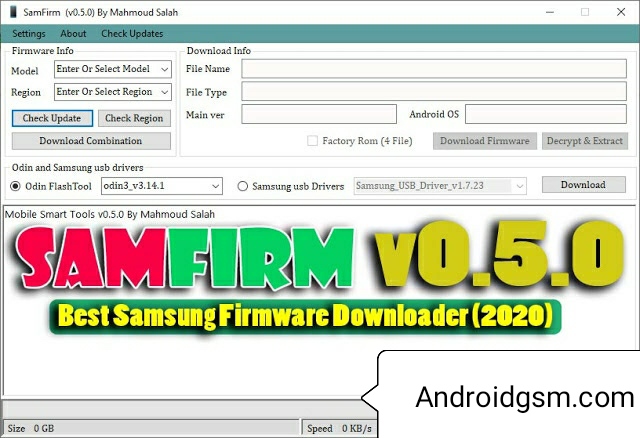Open the About menu
Image resolution: width=640 pixels, height=438 pixels.
coord(73,33)
